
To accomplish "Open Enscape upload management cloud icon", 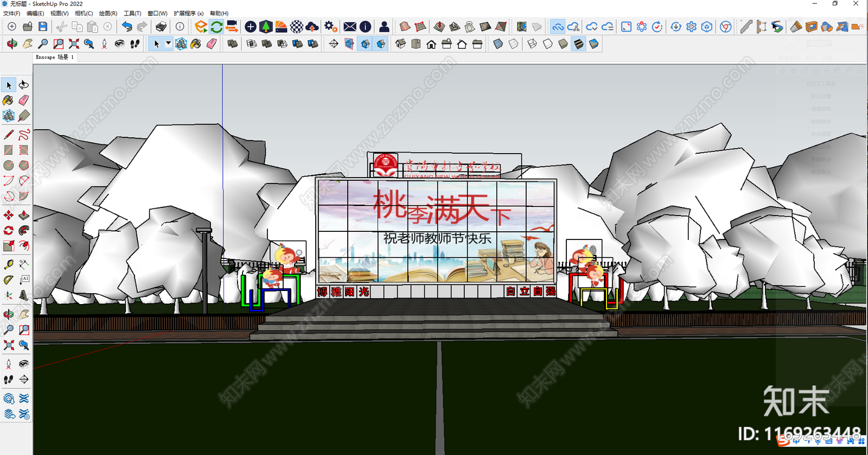I will click(312, 27).
